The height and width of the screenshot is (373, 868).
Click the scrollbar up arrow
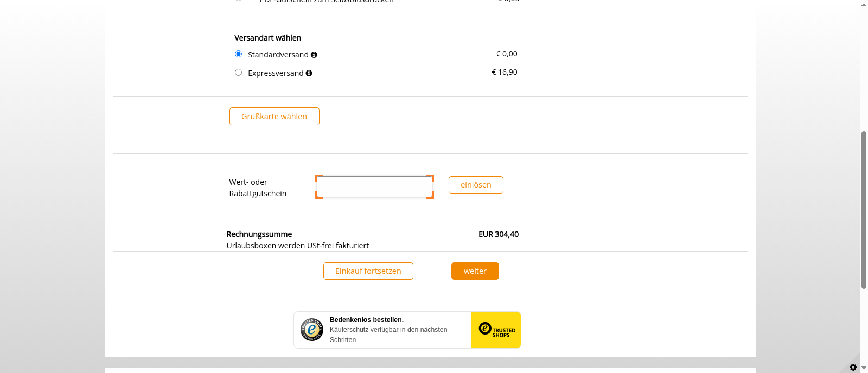pos(863,4)
